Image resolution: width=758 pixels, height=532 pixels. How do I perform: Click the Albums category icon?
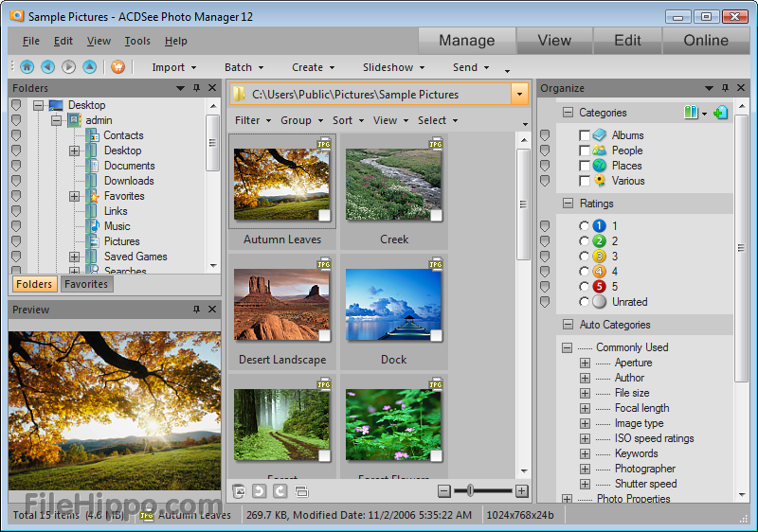pyautogui.click(x=600, y=135)
